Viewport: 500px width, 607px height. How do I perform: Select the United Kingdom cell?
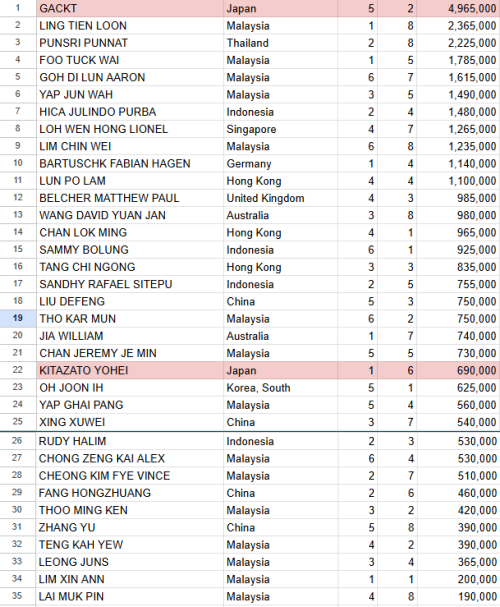[281, 198]
